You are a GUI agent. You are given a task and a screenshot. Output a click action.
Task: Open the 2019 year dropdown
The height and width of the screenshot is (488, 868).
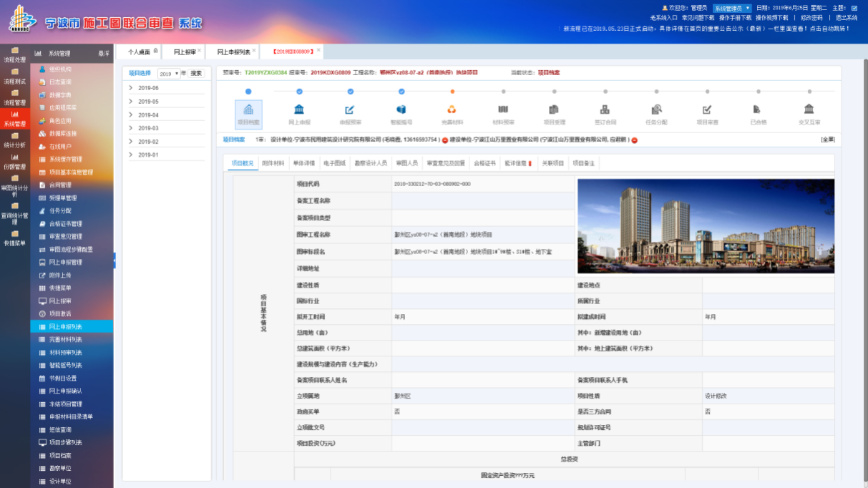pos(169,74)
